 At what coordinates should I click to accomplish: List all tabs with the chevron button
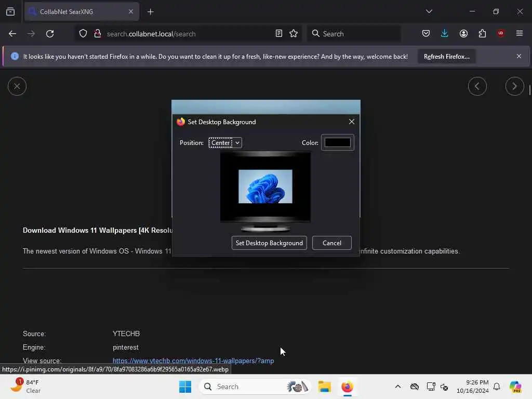(429, 11)
